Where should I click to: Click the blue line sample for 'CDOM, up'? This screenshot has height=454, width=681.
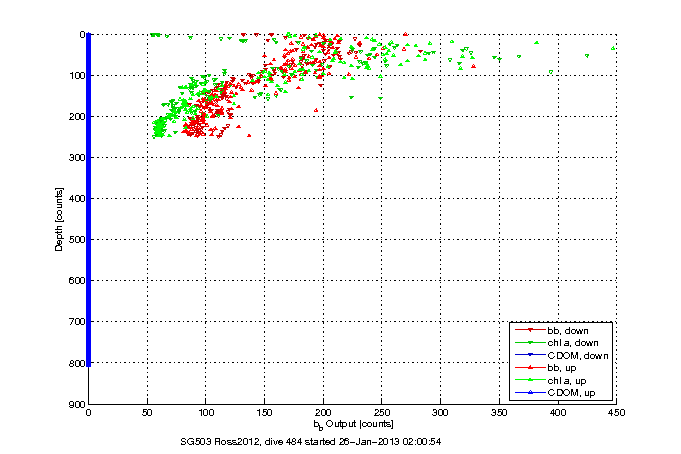point(530,393)
